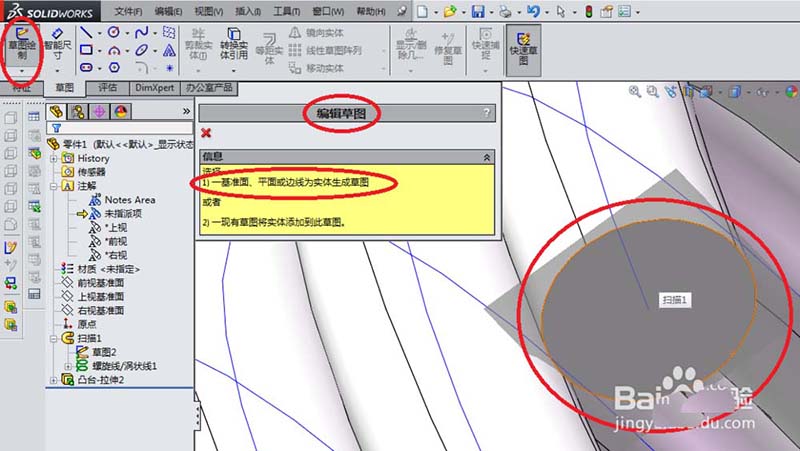Viewport: 800px width, 451px height.
Task: Pin the menu bar with pushpin
Action: [x=403, y=11]
